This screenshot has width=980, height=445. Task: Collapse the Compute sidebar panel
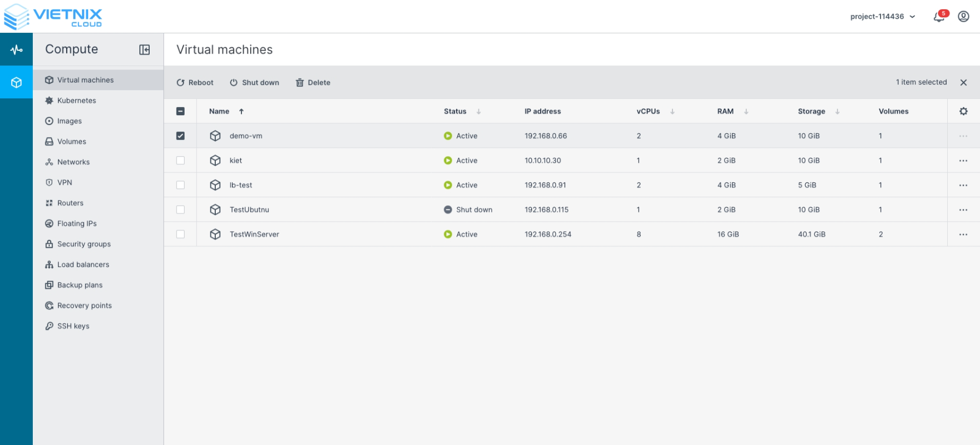coord(145,50)
